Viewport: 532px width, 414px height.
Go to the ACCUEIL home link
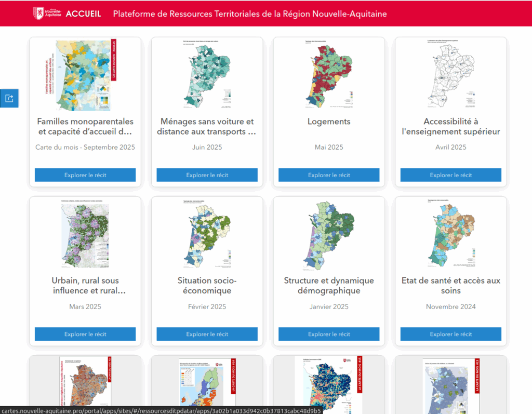click(83, 14)
